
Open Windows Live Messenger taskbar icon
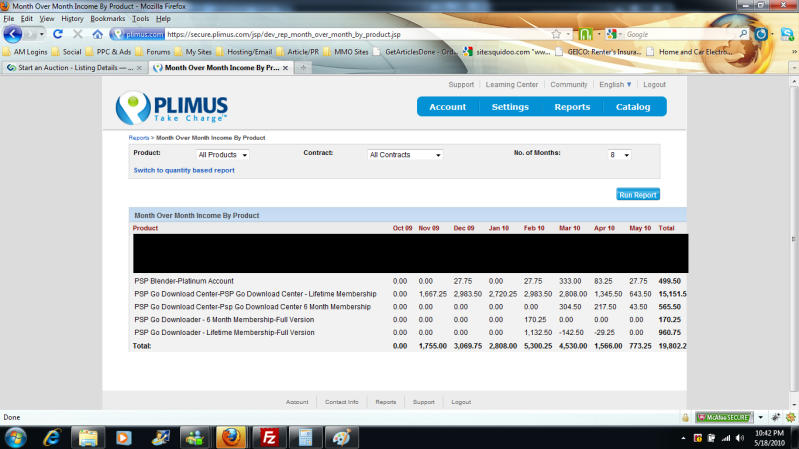point(195,438)
